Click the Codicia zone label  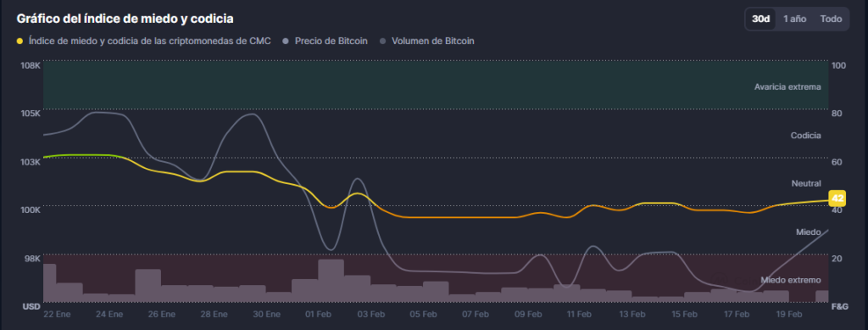point(805,135)
